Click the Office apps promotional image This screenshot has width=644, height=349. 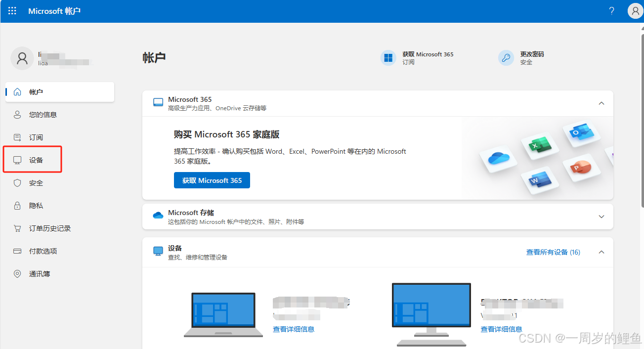[537, 158]
